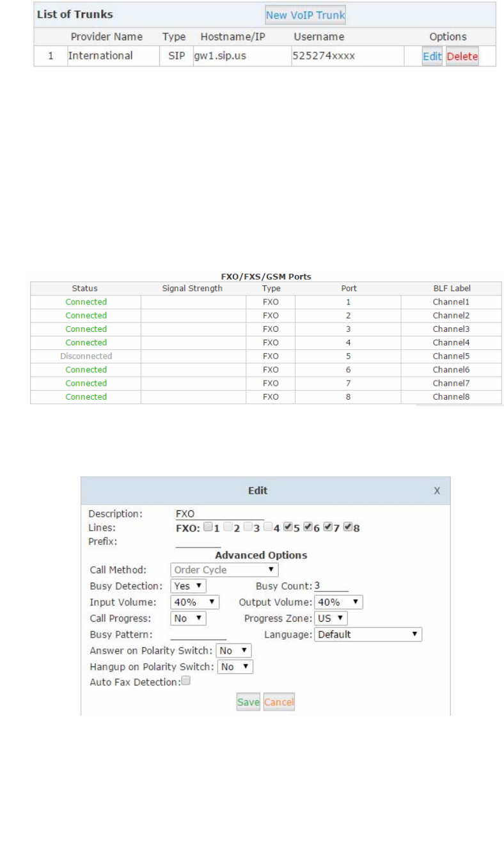This screenshot has height=857, width=504.
Task: Open Answer on Polarity Switch dropdown
Action: 233,650
